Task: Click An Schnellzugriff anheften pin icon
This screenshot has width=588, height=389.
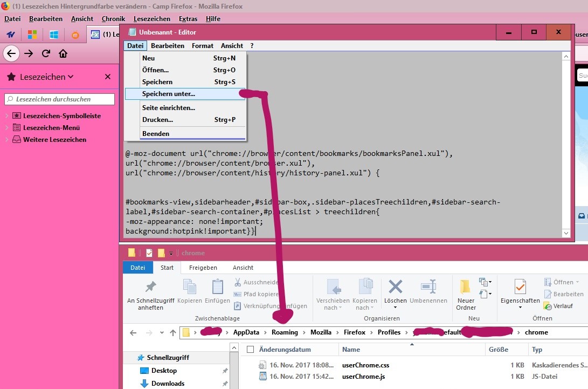Action: (150, 287)
